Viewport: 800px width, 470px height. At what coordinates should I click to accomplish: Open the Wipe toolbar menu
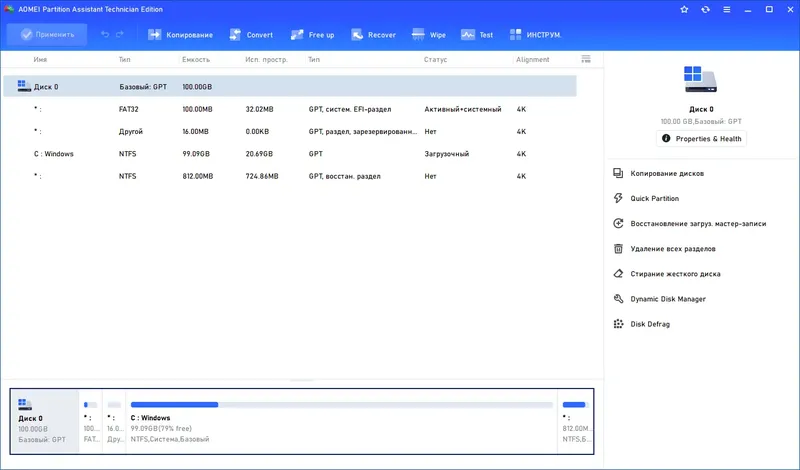429,35
